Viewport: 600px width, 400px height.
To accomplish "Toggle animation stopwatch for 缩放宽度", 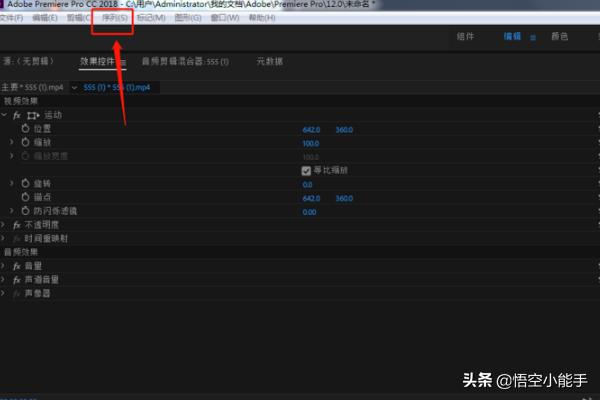I will coord(25,156).
